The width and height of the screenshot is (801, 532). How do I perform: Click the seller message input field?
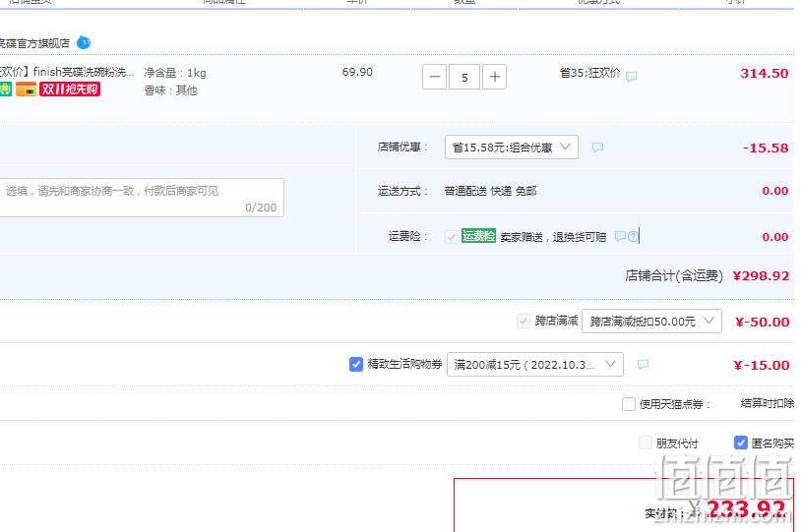point(142,198)
